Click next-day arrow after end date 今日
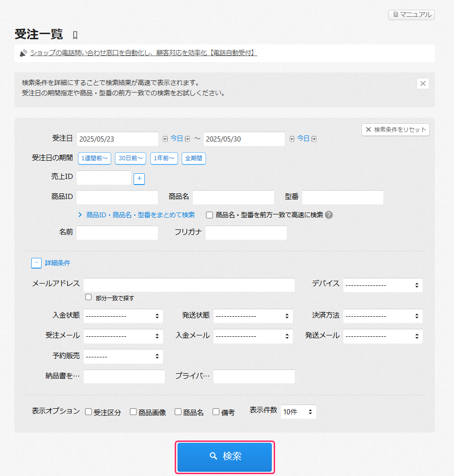 pos(314,139)
